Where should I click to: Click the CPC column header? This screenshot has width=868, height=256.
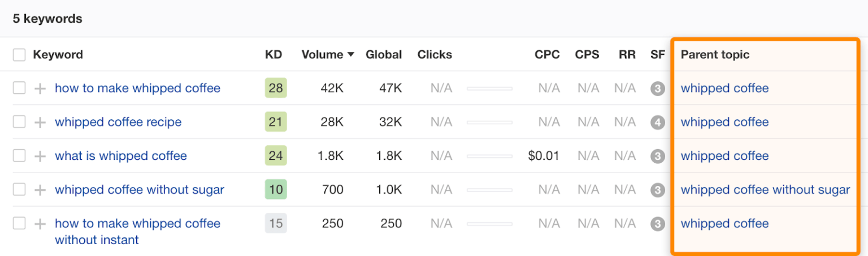547,55
